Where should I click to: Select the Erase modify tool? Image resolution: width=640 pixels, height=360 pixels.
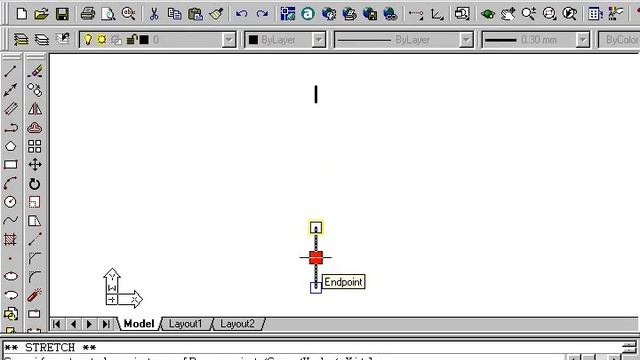(x=35, y=71)
